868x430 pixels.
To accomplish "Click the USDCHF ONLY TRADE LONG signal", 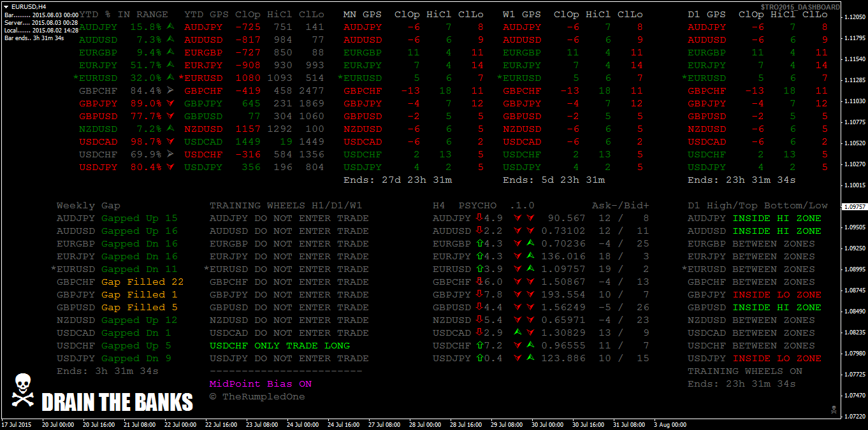I will tap(280, 346).
